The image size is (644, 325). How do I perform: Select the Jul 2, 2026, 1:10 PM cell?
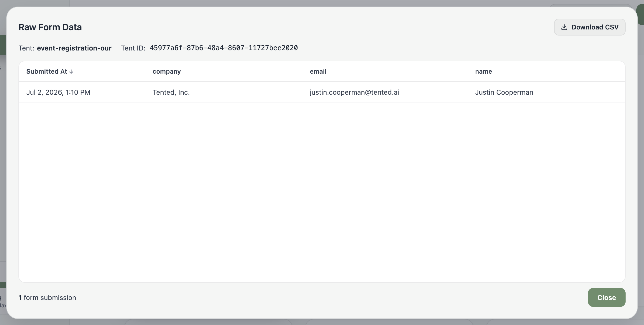58,92
